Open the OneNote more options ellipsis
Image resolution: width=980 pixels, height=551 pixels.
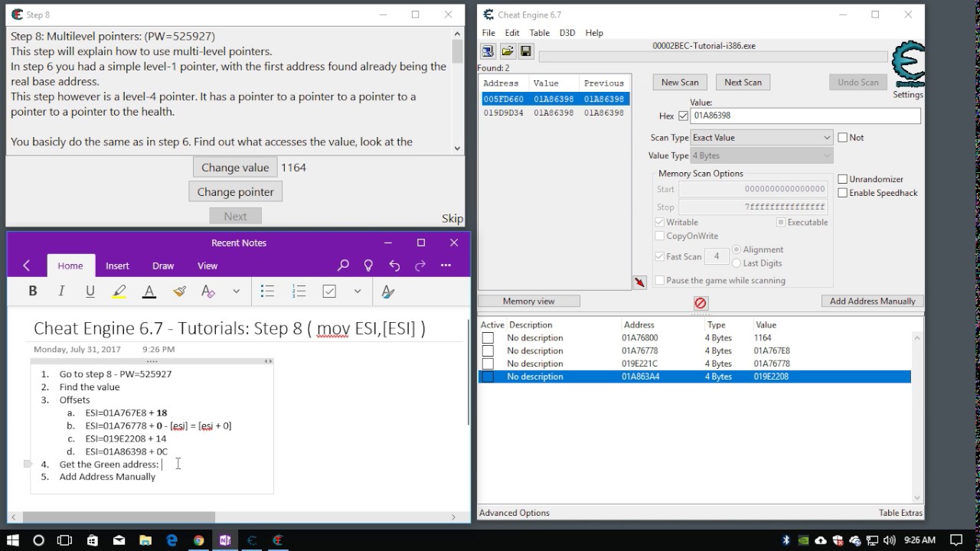coord(446,266)
